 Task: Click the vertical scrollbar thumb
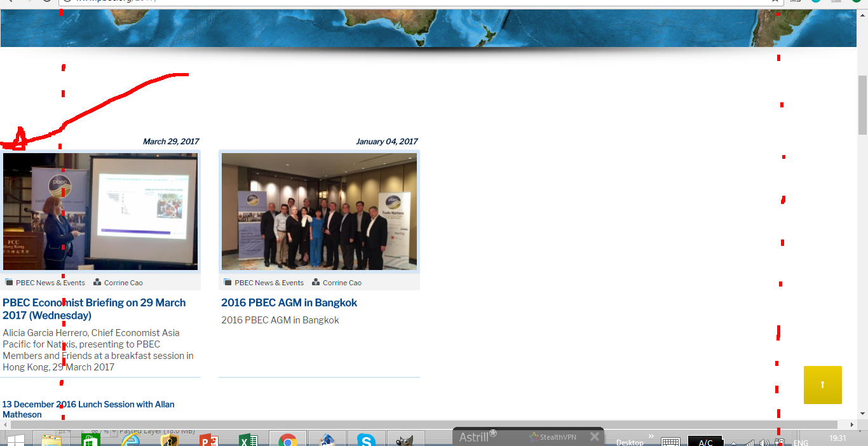(862, 105)
